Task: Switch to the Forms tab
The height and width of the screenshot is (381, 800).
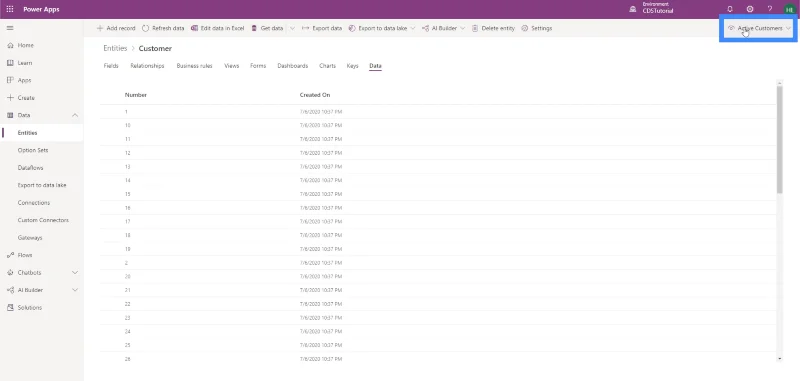Action: coord(258,66)
